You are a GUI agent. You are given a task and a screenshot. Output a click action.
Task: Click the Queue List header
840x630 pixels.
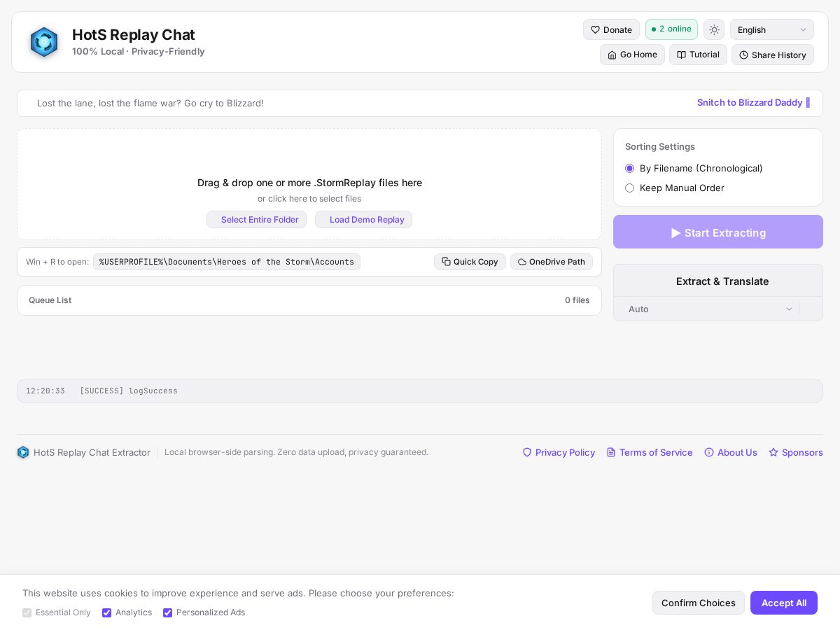coord(50,300)
